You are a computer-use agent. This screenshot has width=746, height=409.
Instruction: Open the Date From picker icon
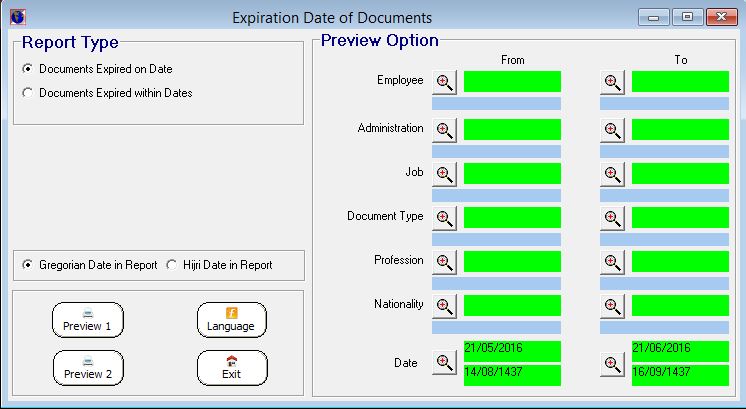(x=445, y=363)
